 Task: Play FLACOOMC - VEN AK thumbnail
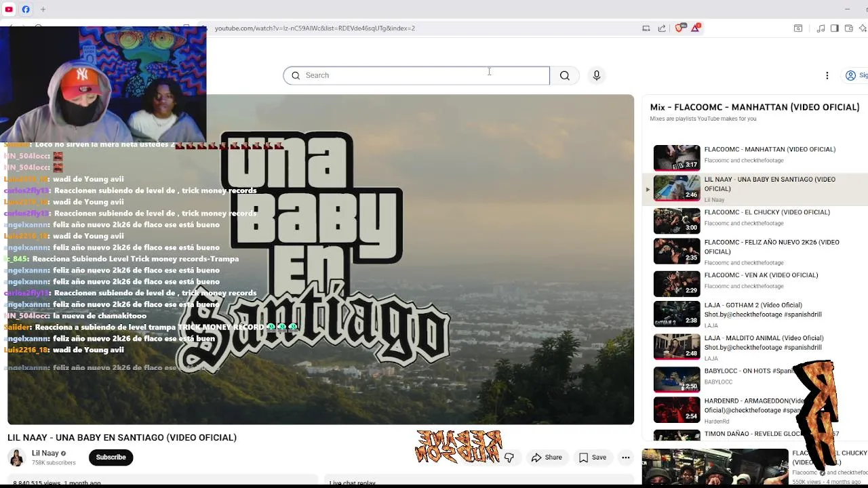[x=677, y=283]
